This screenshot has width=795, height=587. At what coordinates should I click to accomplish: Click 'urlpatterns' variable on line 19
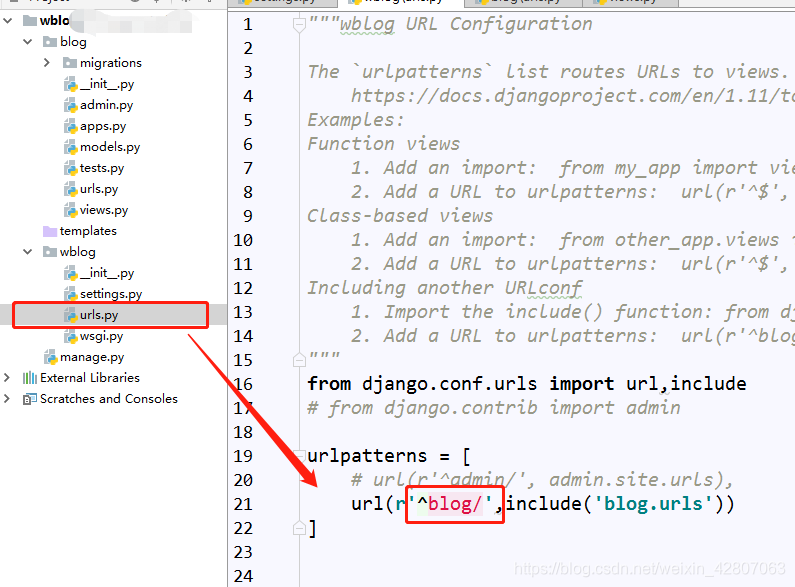point(367,456)
